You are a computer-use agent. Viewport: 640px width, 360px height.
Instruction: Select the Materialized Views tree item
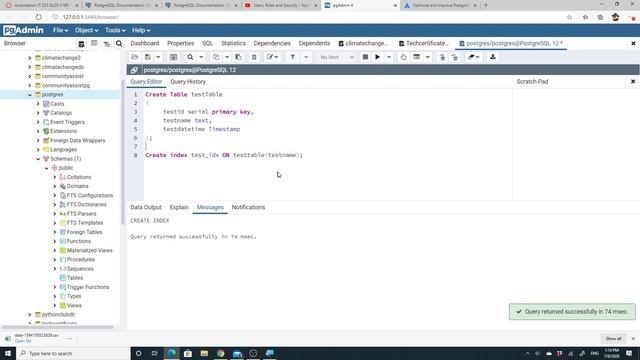(89, 251)
